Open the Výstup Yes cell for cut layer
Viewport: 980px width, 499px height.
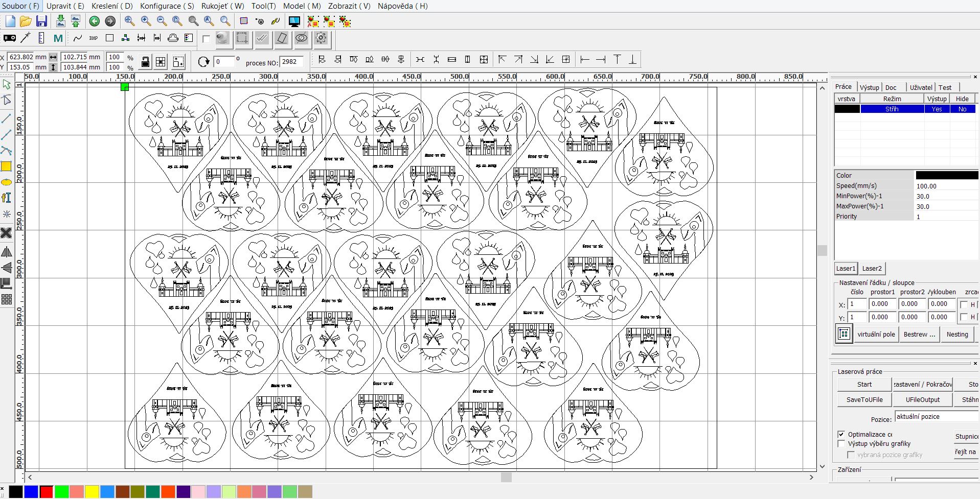click(937, 109)
